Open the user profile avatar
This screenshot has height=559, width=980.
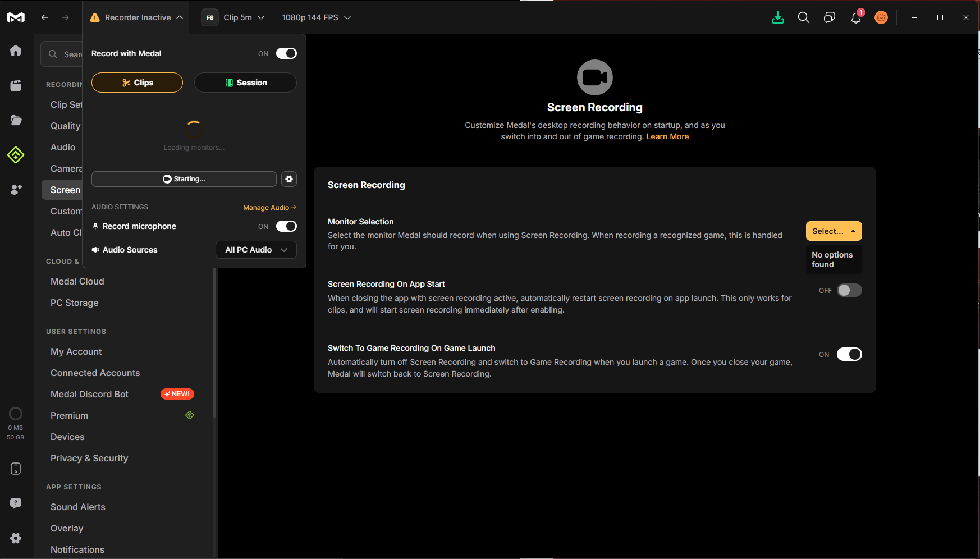[881, 17]
